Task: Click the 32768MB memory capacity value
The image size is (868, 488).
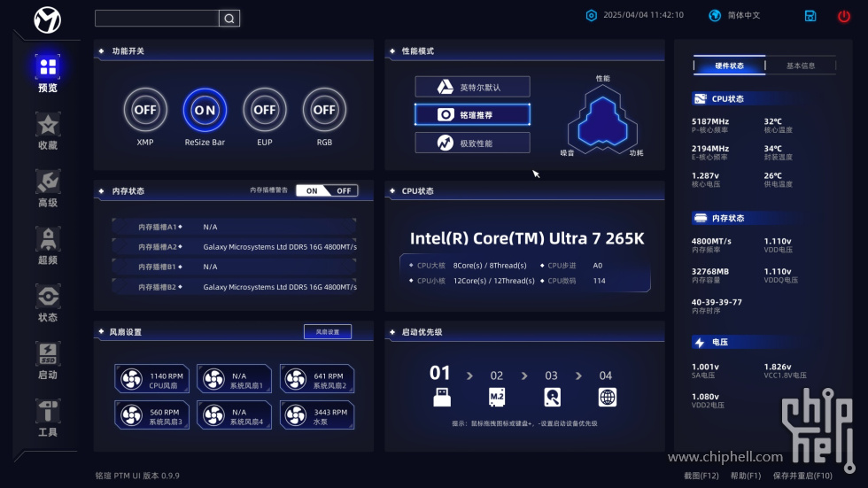Action: pos(710,272)
